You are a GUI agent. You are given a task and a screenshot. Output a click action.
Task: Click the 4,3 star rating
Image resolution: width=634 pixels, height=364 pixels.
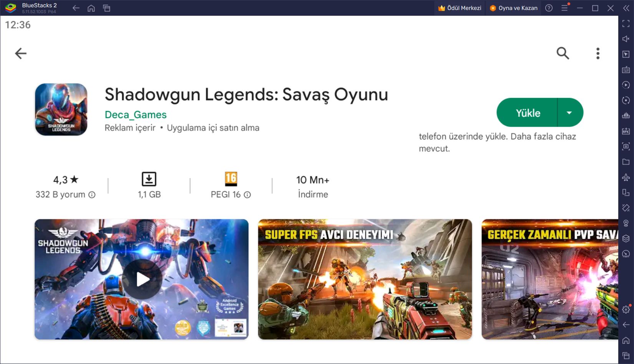pyautogui.click(x=66, y=180)
